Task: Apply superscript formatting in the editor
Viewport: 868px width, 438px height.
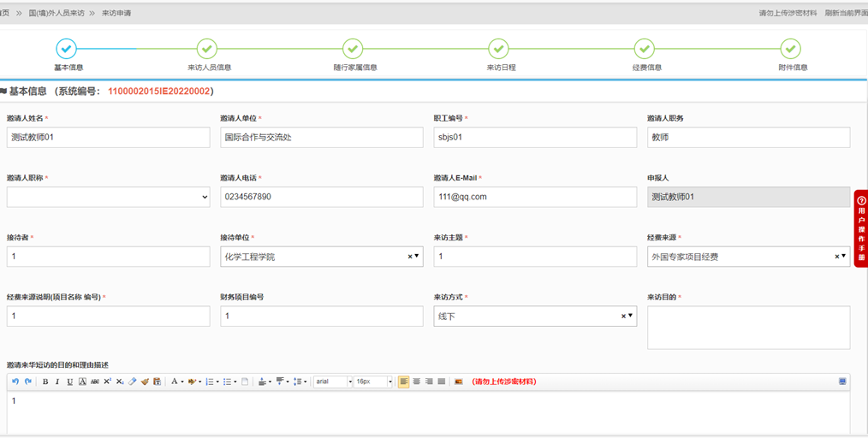Action: click(x=107, y=382)
